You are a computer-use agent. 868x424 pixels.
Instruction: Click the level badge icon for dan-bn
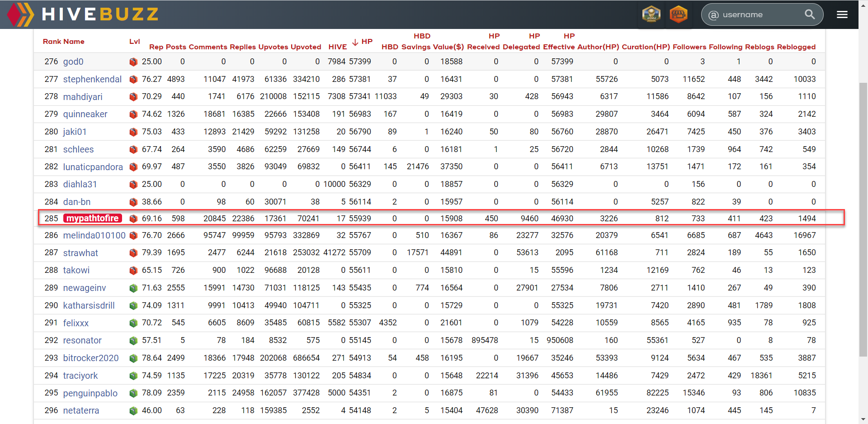click(133, 202)
